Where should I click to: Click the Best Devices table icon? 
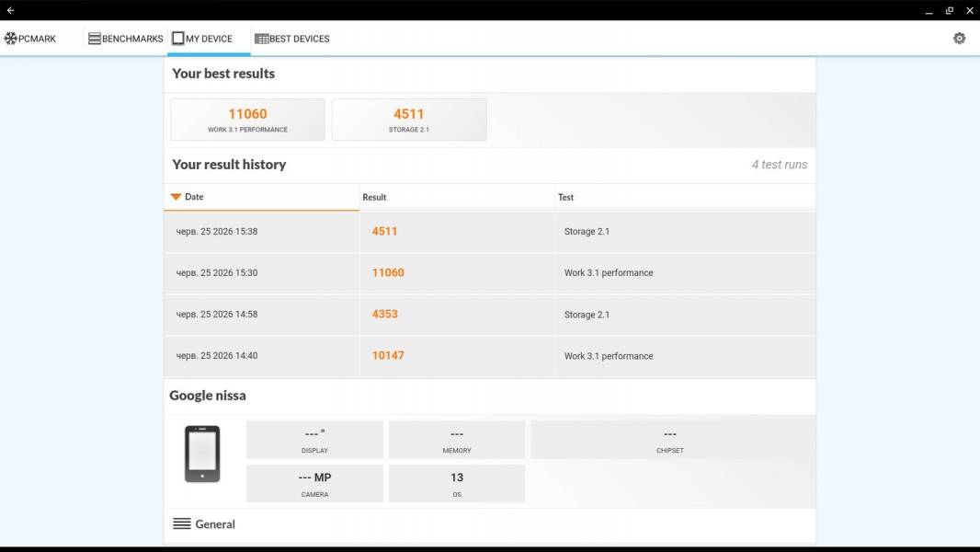(x=261, y=39)
